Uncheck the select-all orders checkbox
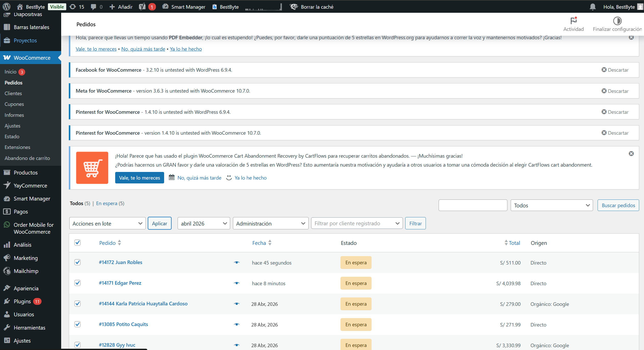Image resolution: width=644 pixels, height=350 pixels. 77,243
